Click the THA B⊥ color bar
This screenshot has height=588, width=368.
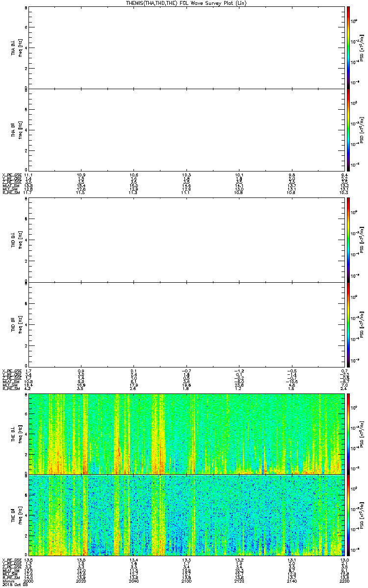coord(348,48)
